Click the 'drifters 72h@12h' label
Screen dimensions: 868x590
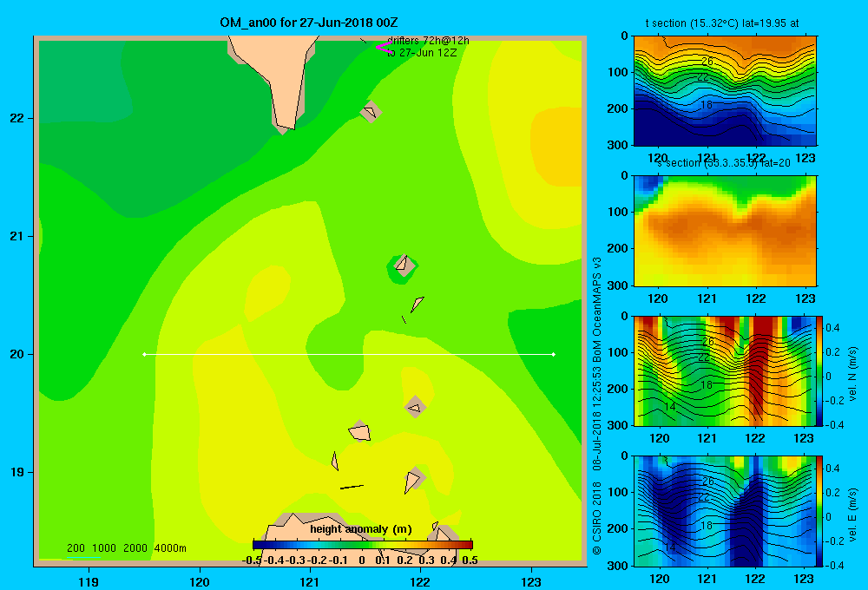pyautogui.click(x=428, y=41)
